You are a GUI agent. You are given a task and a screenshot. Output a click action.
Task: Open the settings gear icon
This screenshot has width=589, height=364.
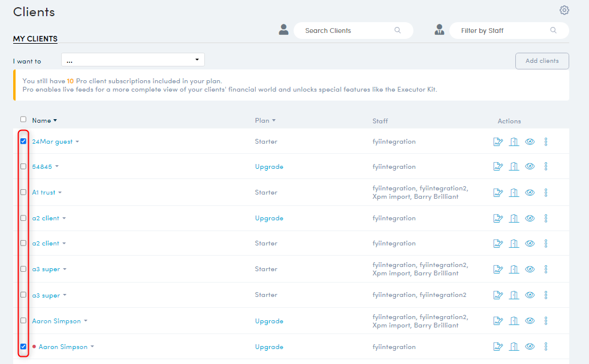(564, 10)
